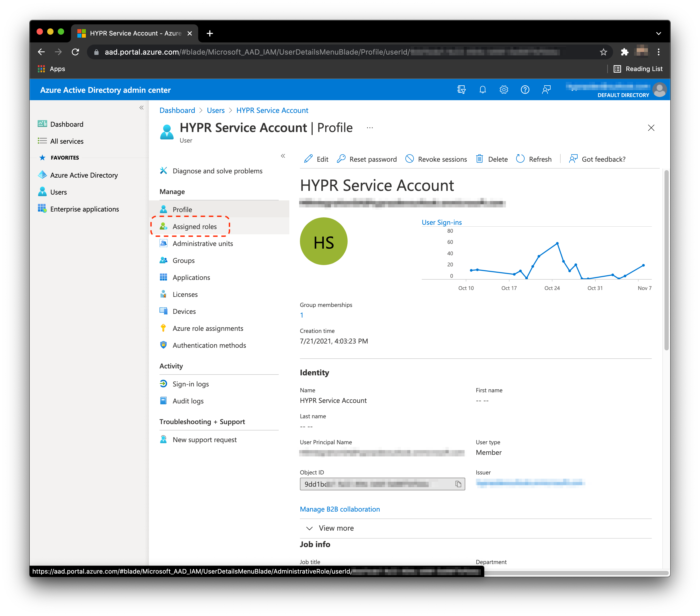Click the copy Object ID icon
700x616 pixels.
pyautogui.click(x=458, y=484)
